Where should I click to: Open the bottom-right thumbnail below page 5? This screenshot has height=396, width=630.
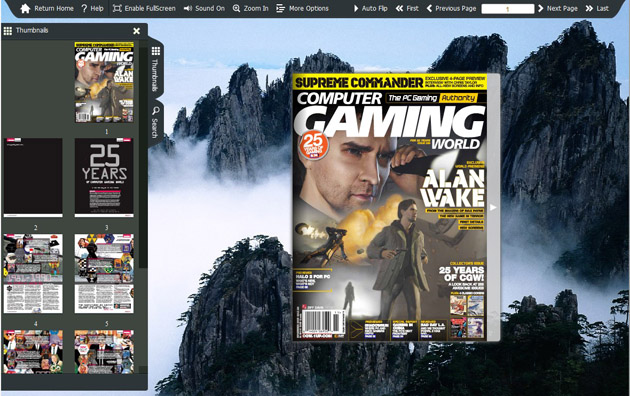104,351
